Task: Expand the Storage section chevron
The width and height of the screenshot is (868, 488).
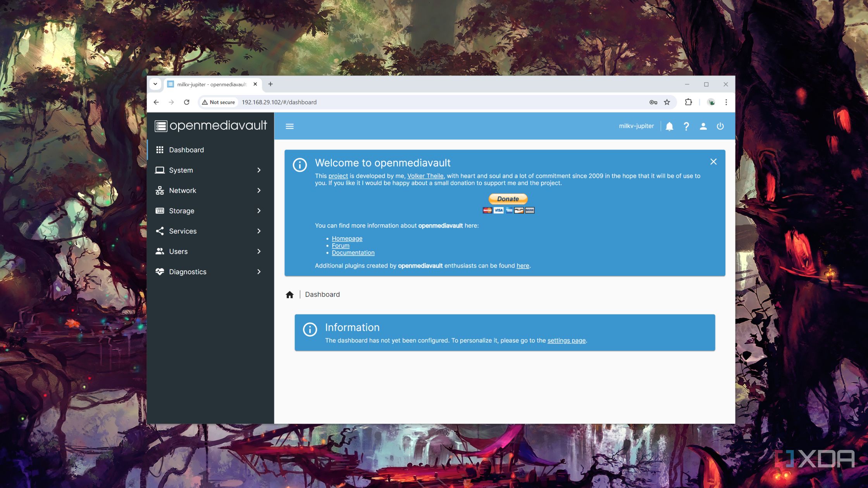Action: pyautogui.click(x=258, y=211)
